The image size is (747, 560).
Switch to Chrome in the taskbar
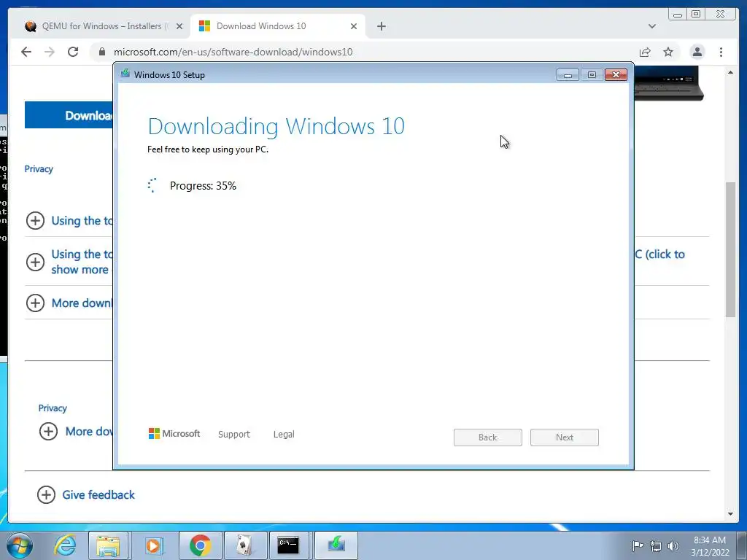pyautogui.click(x=200, y=545)
